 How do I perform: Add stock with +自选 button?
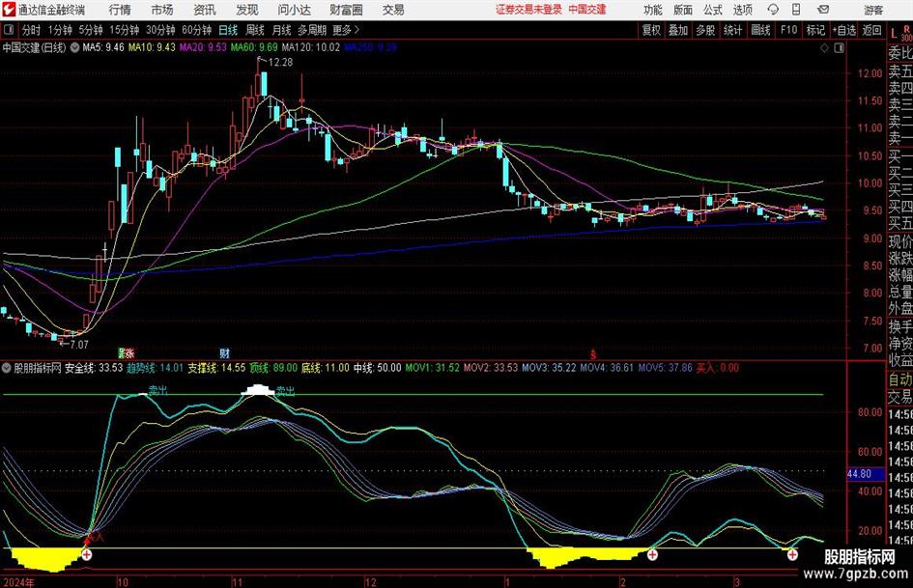pyautogui.click(x=843, y=30)
